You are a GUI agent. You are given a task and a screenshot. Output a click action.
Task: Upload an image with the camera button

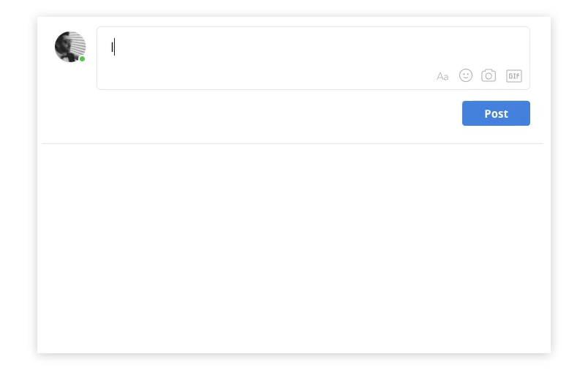click(x=489, y=75)
